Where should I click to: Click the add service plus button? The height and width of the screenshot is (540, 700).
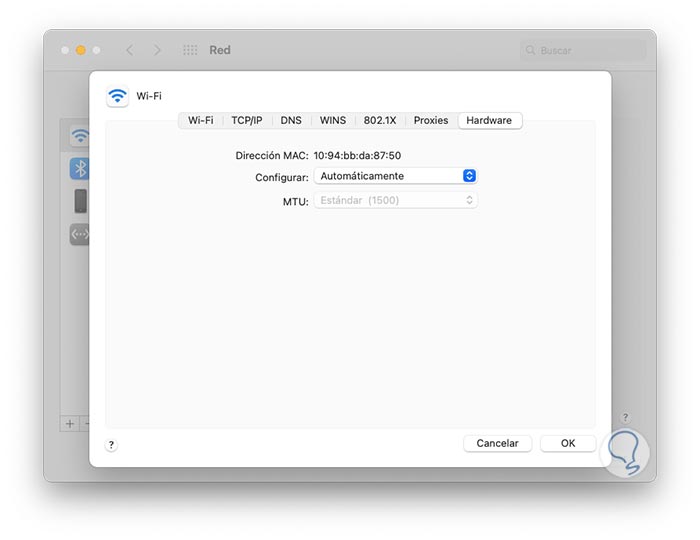70,424
